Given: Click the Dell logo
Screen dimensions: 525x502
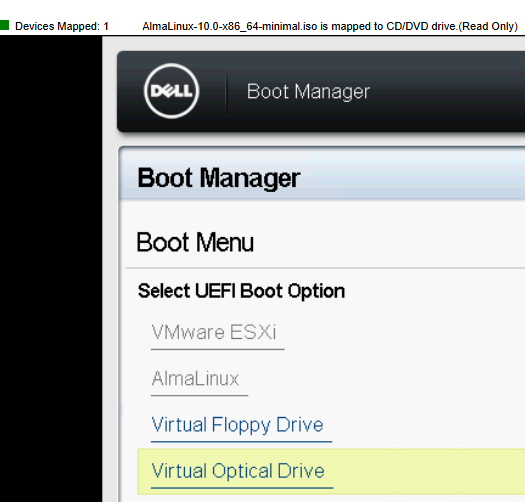Looking at the screenshot, I should (171, 91).
